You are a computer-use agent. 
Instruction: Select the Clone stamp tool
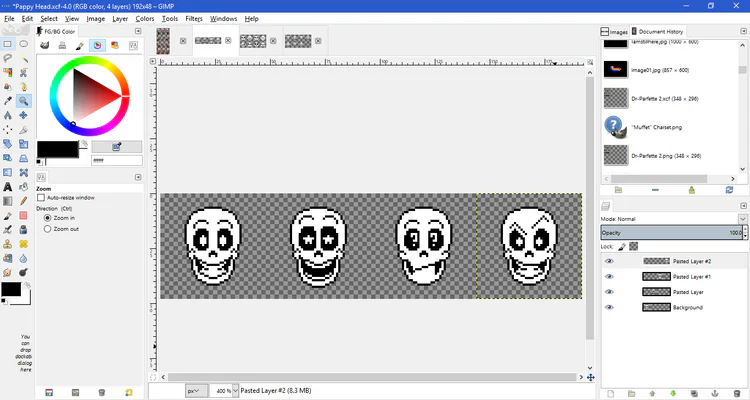pyautogui.click(x=8, y=244)
